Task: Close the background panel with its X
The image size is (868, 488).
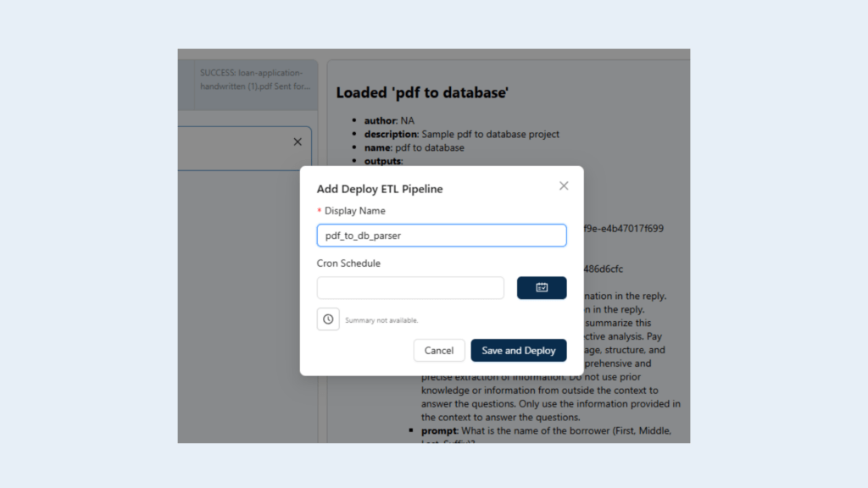Action: pos(298,141)
